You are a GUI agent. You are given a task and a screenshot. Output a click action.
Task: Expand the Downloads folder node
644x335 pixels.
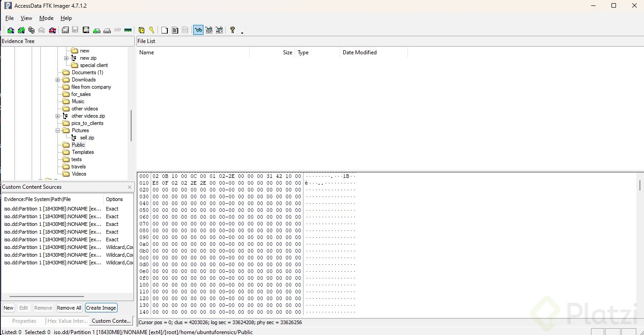click(x=58, y=80)
